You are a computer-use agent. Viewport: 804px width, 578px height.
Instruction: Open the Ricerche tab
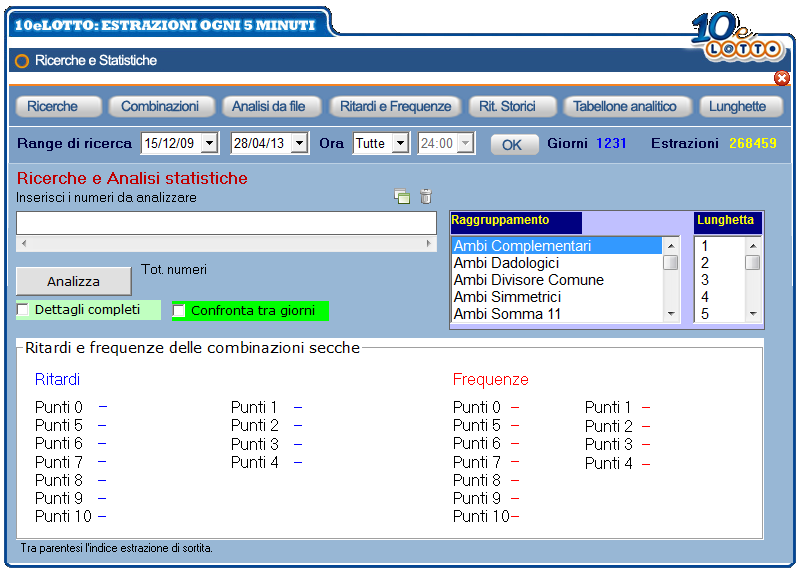coord(58,107)
